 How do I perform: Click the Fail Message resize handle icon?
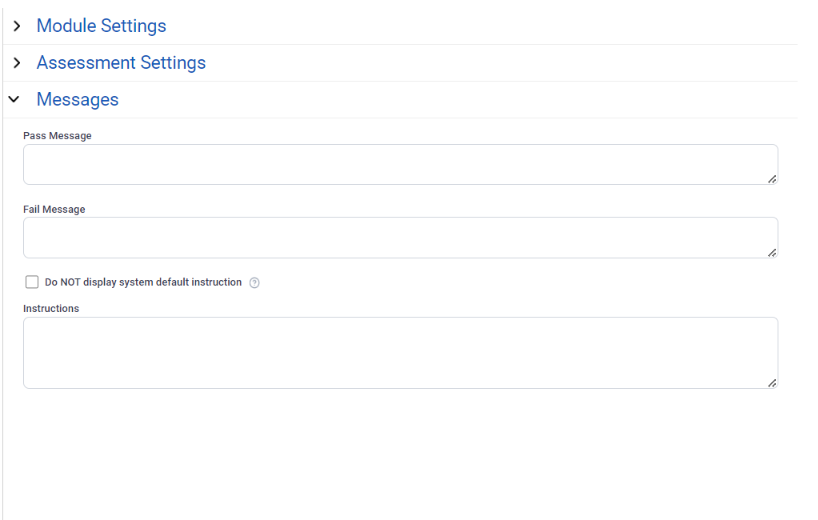coord(772,252)
